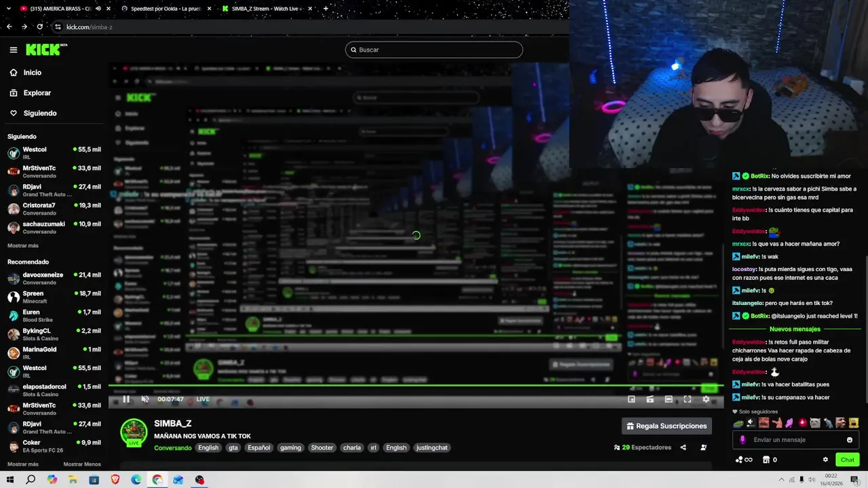Viewport: 868px width, 488px height.
Task: Open the Kick hamburger sidebar menu
Action: click(x=13, y=49)
